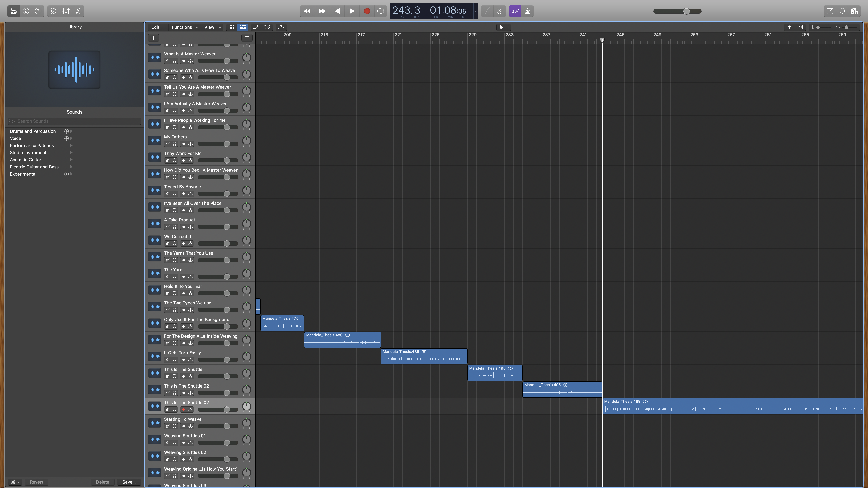Click the question mark help icon
Screen dimensions: 868x488
click(x=38, y=11)
